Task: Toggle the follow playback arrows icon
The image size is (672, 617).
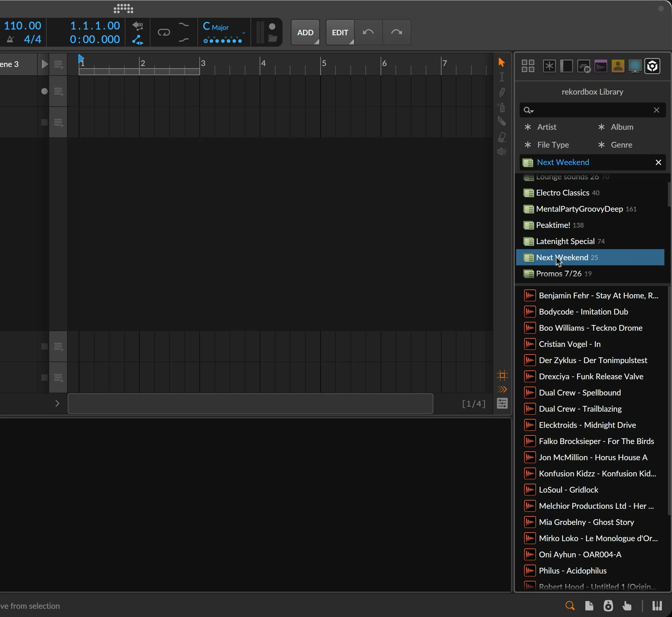Action: 502,389
